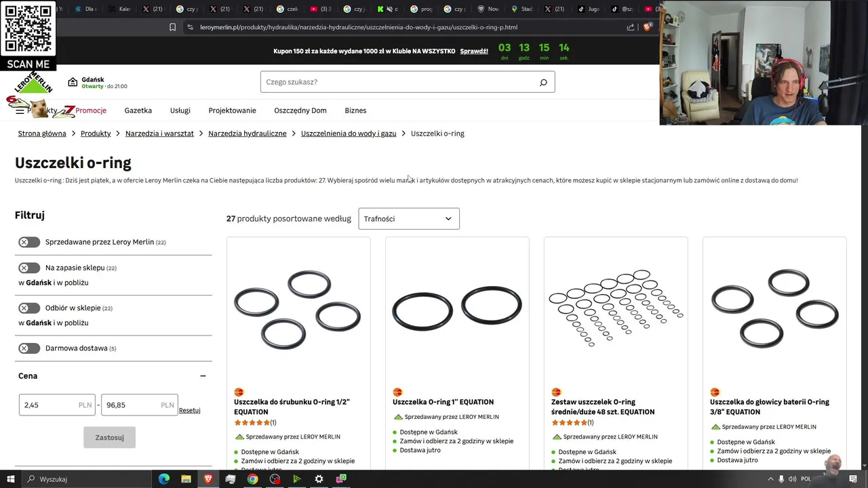Viewport: 868px width, 488px height.
Task: Click the O-ring 3/8" product image
Action: pyautogui.click(x=774, y=308)
